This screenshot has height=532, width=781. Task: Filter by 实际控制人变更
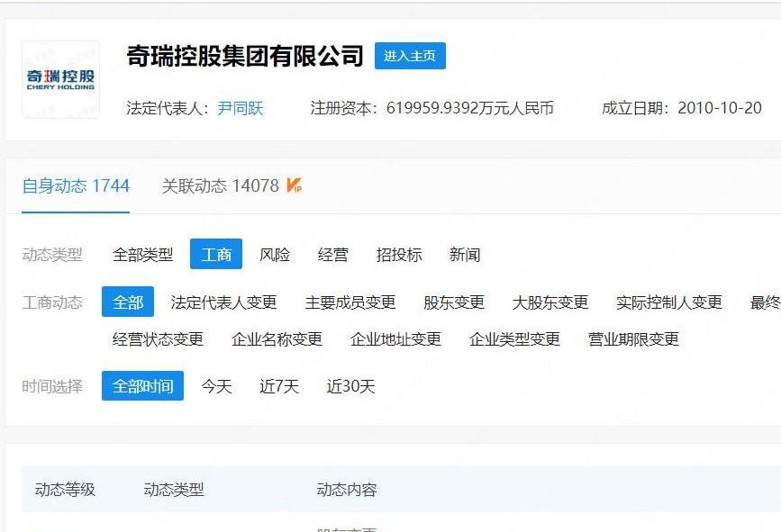click(x=669, y=302)
